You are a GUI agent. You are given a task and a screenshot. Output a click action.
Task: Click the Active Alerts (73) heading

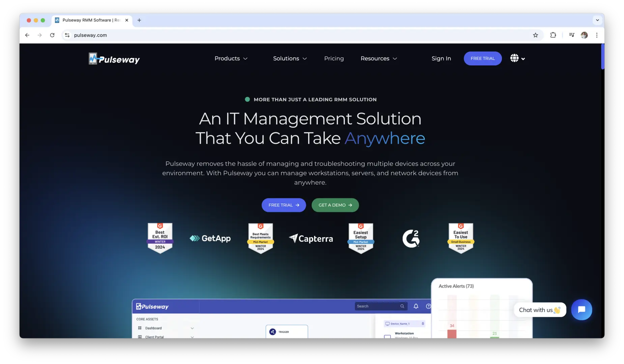coord(456,286)
